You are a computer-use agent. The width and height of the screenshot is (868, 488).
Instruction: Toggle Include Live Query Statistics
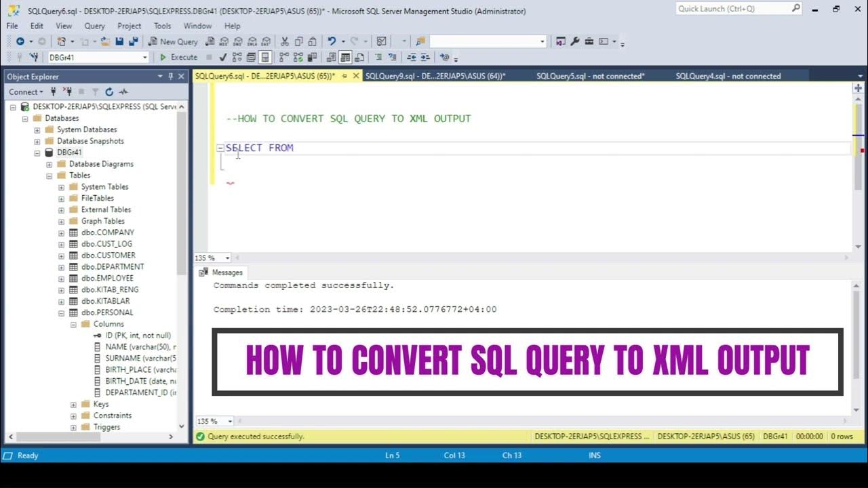[x=298, y=57]
